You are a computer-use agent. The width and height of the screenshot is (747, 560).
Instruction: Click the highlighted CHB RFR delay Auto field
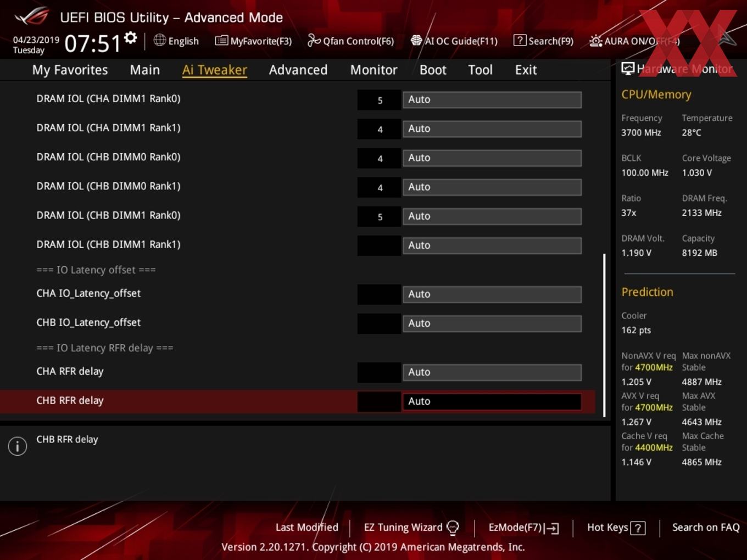(x=492, y=401)
